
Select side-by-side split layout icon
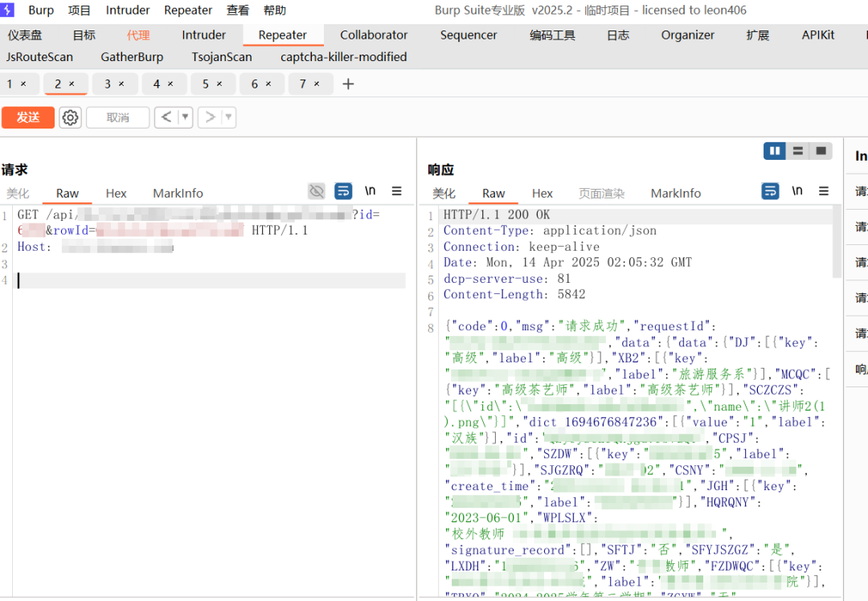pos(775,150)
